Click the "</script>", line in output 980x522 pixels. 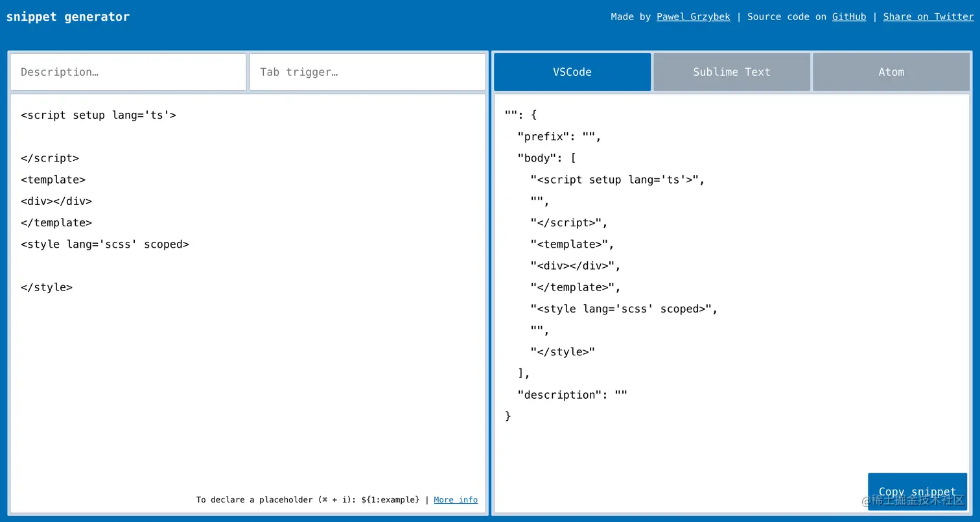pos(569,222)
